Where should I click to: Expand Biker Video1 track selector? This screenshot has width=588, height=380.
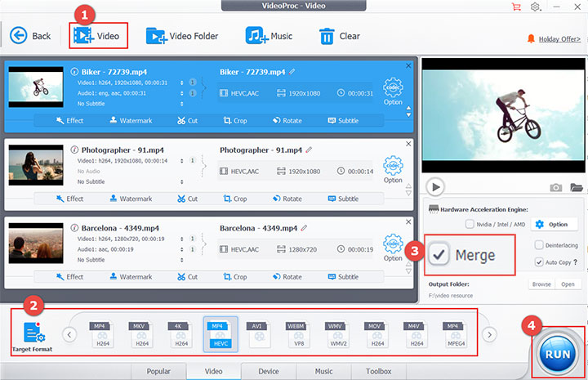pyautogui.click(x=182, y=83)
